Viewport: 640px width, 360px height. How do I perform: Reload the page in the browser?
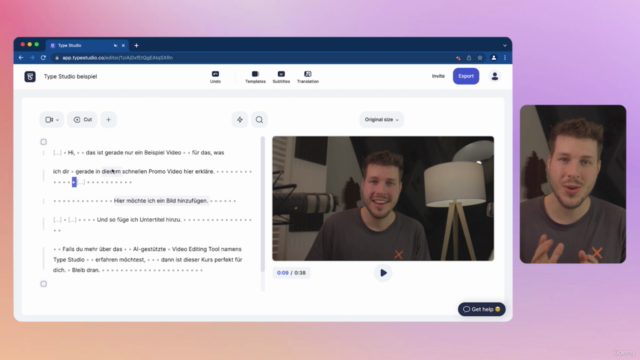(43, 58)
